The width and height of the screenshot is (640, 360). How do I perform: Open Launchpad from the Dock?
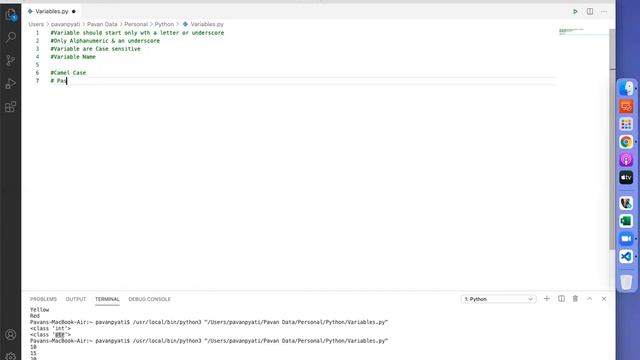coord(626,124)
